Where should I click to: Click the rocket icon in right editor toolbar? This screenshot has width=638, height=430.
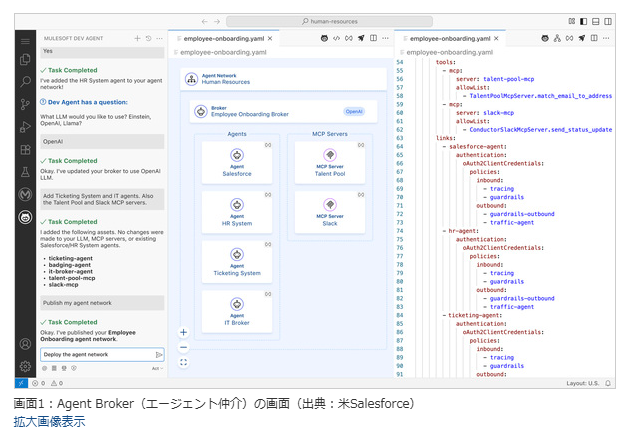tap(582, 38)
